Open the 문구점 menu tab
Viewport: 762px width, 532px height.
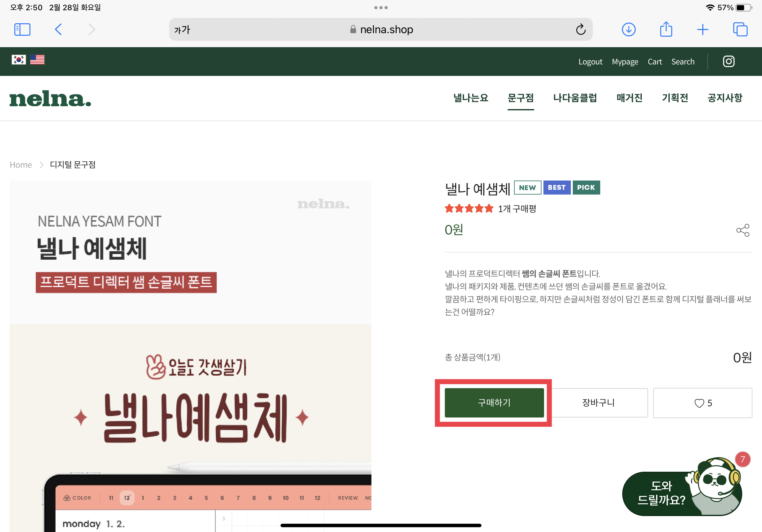pos(520,98)
